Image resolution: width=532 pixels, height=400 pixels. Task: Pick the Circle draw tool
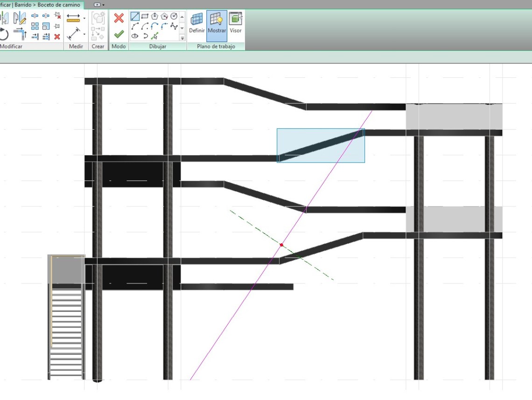tap(174, 17)
